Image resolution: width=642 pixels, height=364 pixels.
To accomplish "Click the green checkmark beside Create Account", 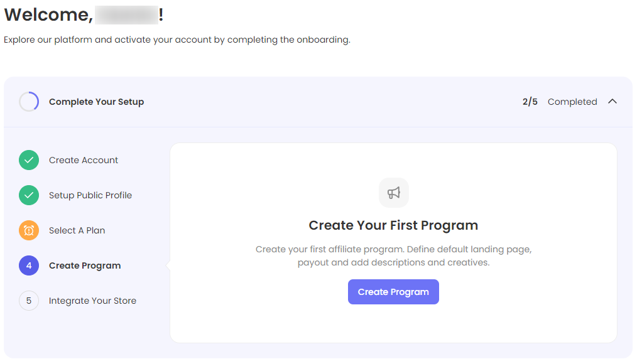I will (x=29, y=160).
